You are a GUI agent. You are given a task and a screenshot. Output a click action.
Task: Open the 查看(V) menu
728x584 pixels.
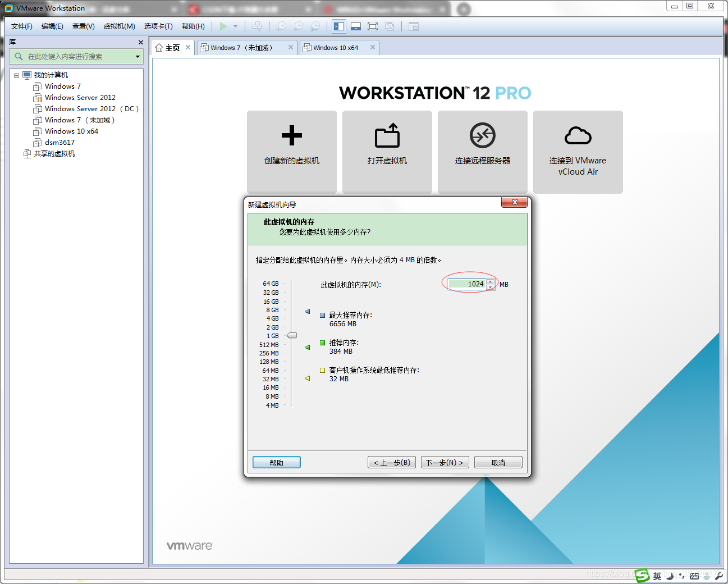[x=83, y=26]
